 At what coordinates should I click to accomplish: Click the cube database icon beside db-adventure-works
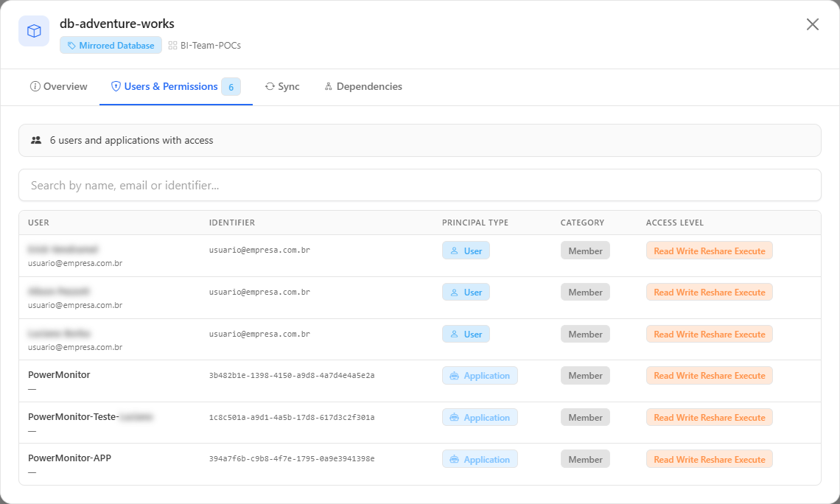click(x=34, y=31)
